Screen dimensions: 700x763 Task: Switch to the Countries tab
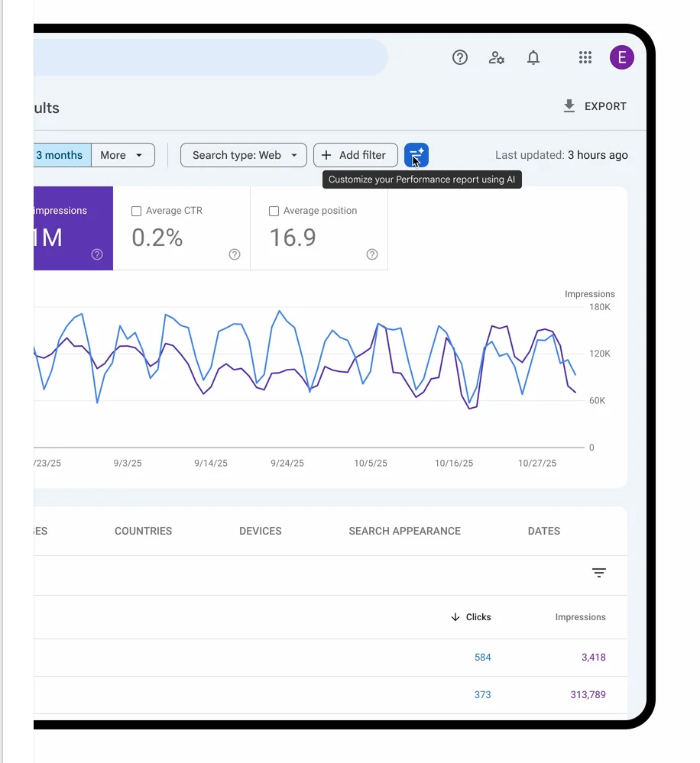tap(143, 531)
